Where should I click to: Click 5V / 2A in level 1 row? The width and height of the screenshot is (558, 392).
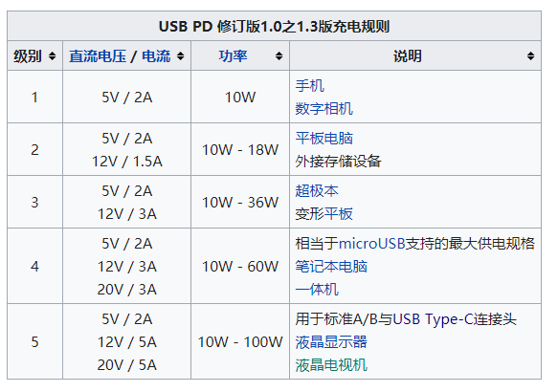click(127, 97)
